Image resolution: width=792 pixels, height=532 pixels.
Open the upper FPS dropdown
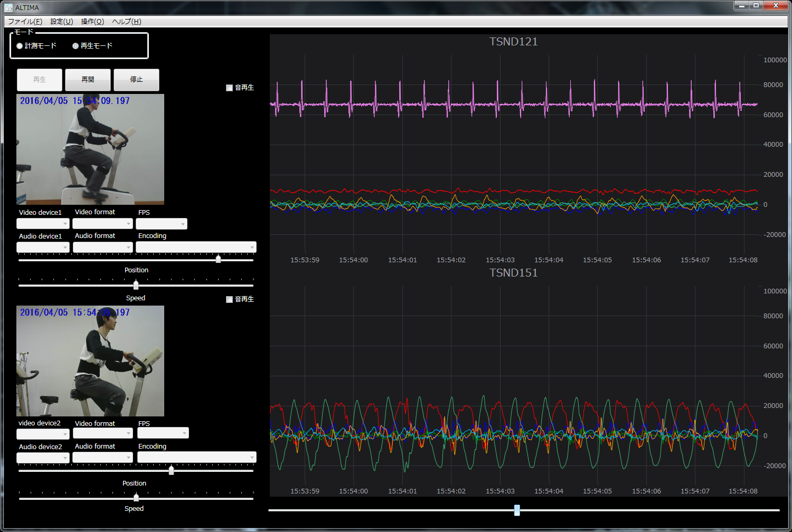tap(162, 224)
